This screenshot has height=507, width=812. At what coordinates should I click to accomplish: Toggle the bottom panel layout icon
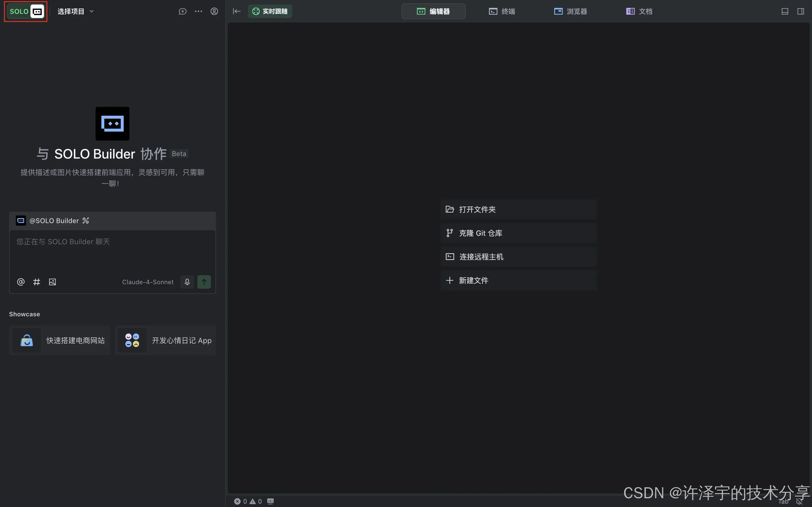coord(785,11)
